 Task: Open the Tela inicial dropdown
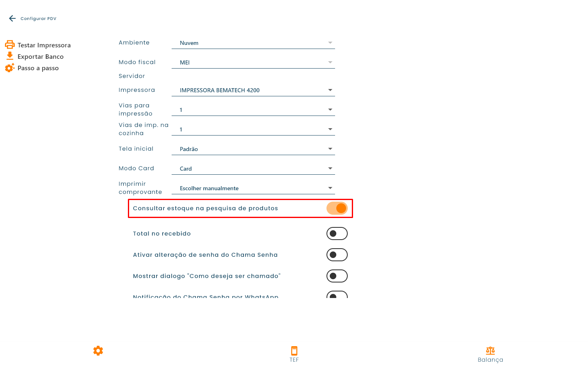[253, 149]
